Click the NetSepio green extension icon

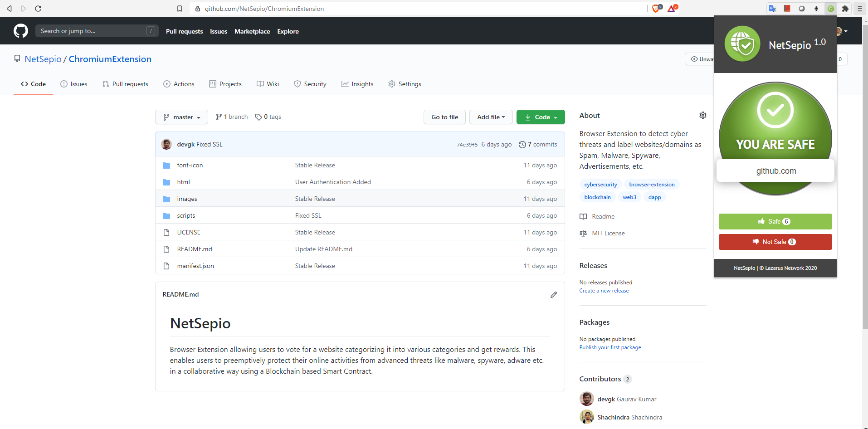[x=831, y=9]
